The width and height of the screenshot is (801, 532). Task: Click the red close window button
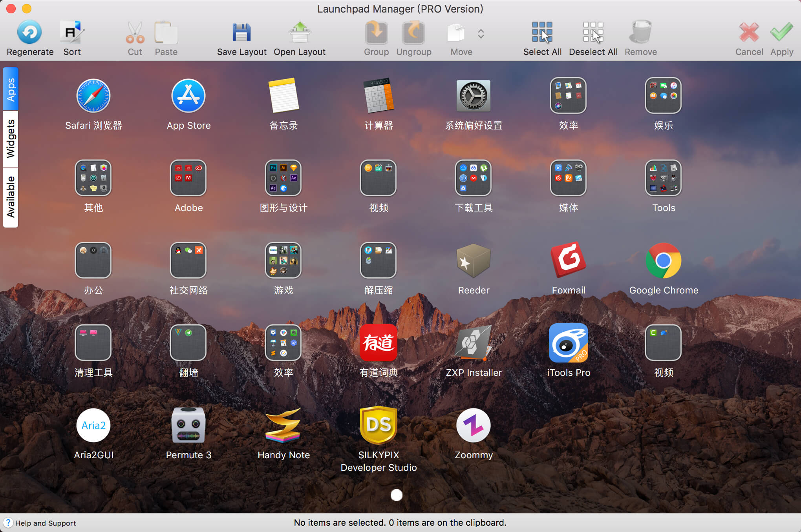11,9
